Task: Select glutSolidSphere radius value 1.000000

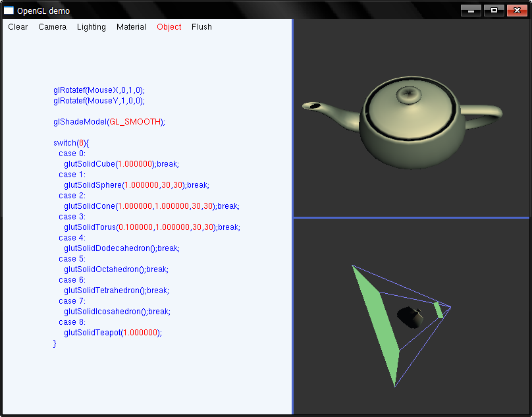Action: tap(142, 185)
